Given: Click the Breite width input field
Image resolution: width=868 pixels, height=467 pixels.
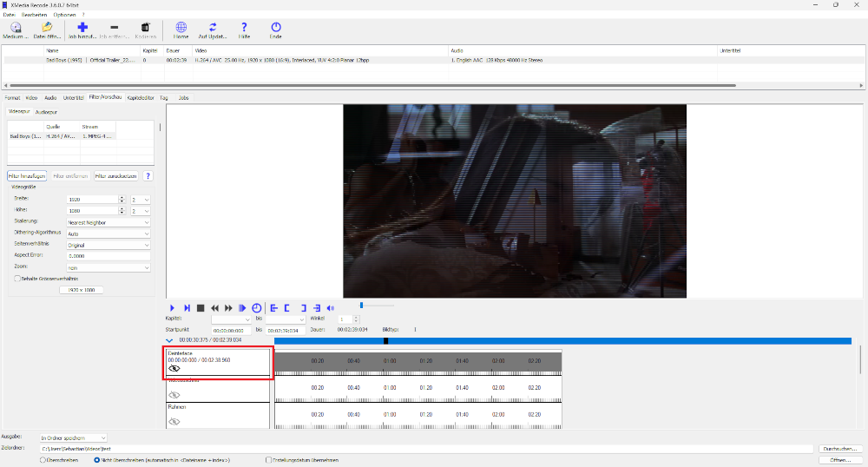Looking at the screenshot, I should coord(92,200).
